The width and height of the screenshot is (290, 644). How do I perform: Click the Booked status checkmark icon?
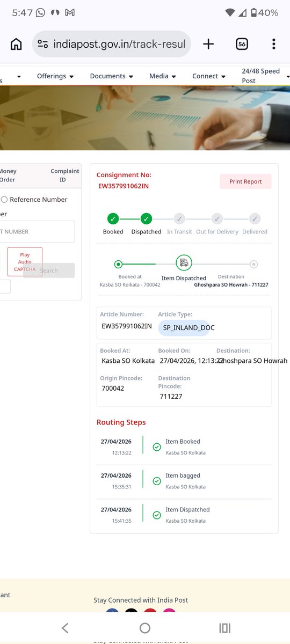point(113,218)
